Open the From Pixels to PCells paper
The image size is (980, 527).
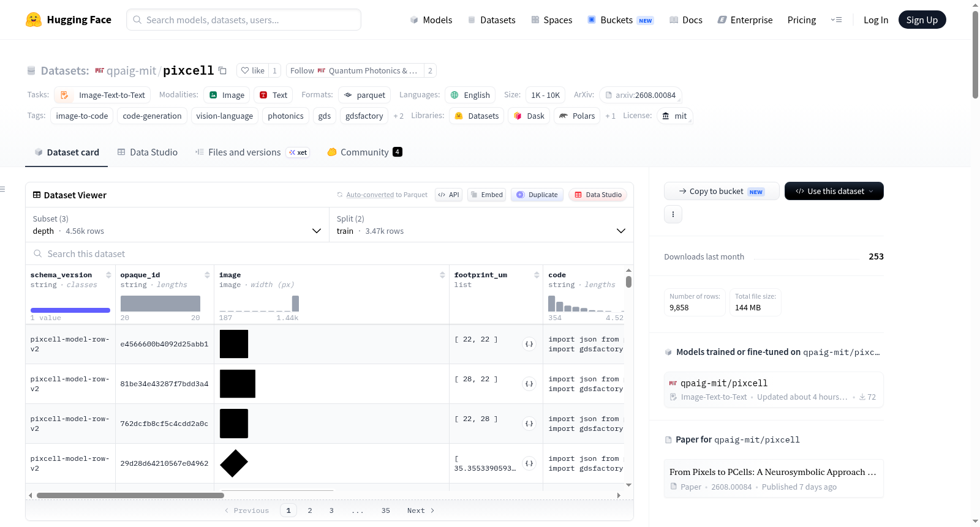coord(774,479)
